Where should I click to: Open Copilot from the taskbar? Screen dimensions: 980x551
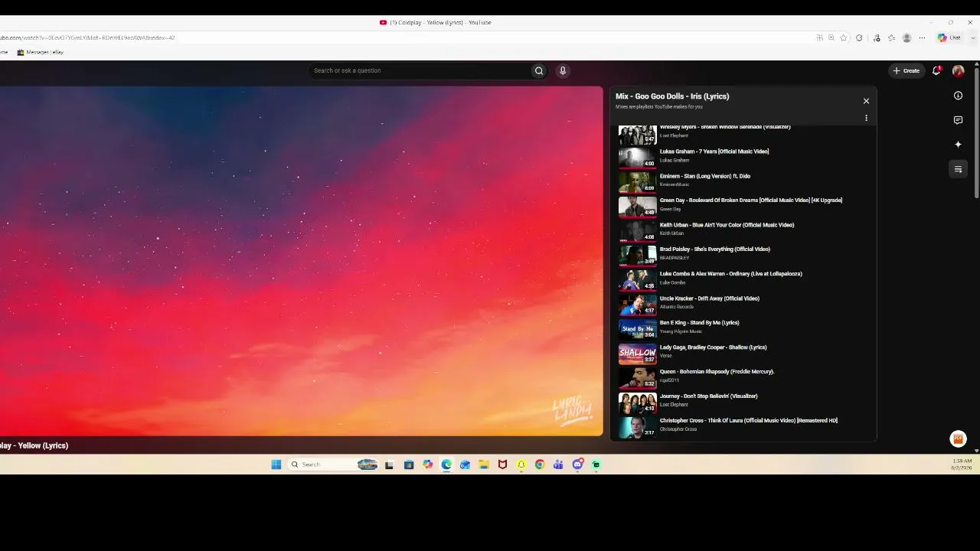[428, 465]
